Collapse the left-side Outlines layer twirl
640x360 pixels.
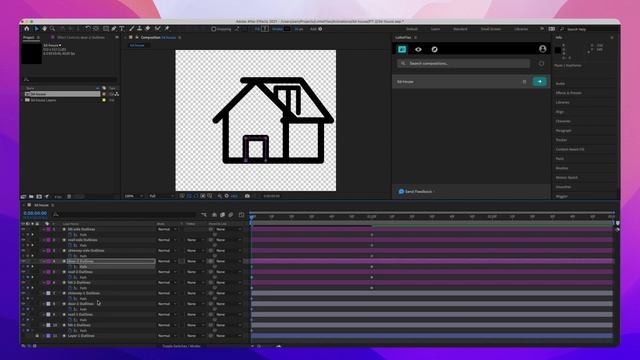point(44,229)
